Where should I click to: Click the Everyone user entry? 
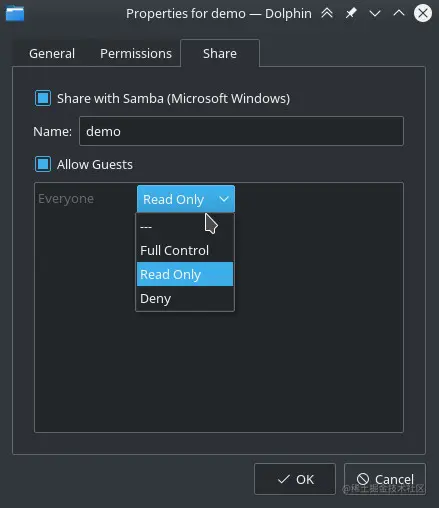66,199
